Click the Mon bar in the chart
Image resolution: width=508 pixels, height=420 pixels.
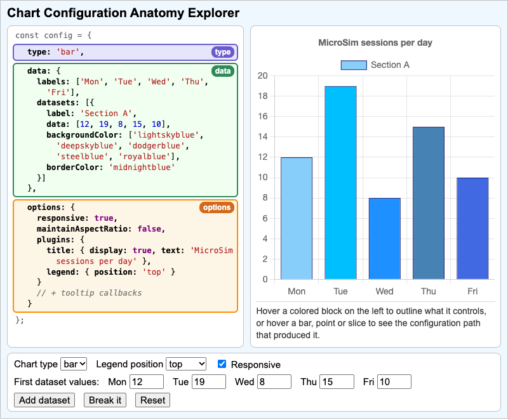pyautogui.click(x=297, y=218)
